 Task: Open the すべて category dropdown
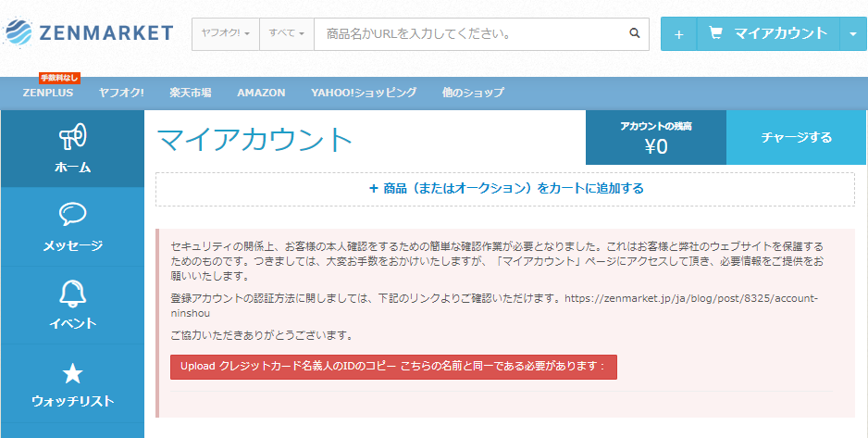(287, 33)
